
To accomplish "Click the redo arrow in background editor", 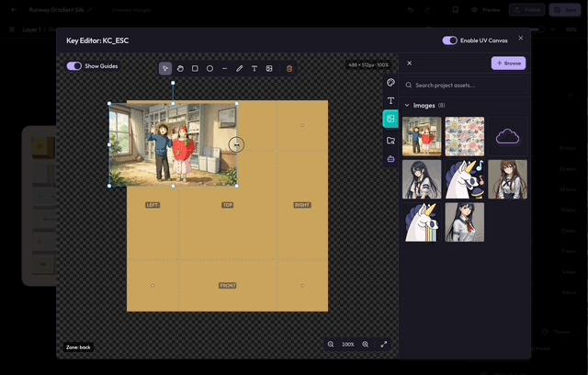I will click(x=427, y=10).
